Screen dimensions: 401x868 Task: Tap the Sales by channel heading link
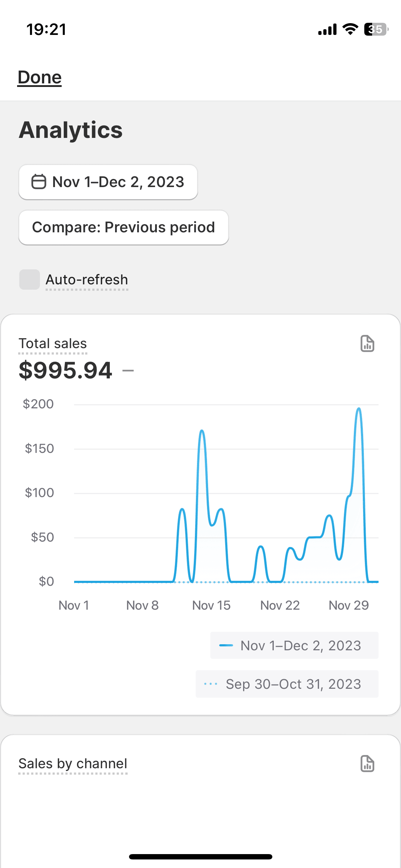click(73, 764)
